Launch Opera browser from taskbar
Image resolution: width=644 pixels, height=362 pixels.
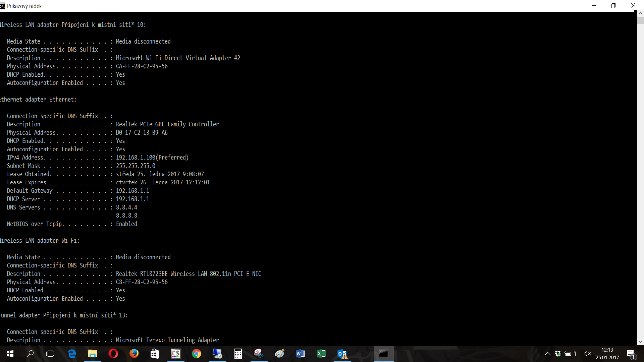click(x=113, y=354)
